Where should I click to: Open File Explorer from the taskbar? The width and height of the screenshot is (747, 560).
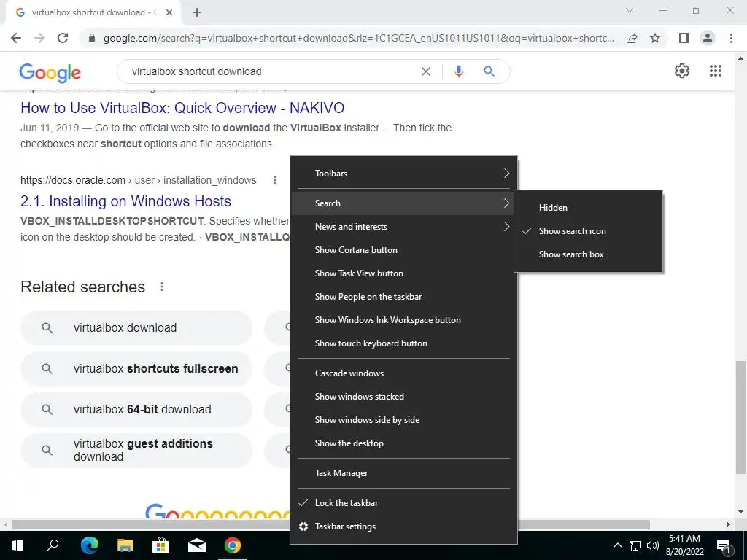[125, 545]
